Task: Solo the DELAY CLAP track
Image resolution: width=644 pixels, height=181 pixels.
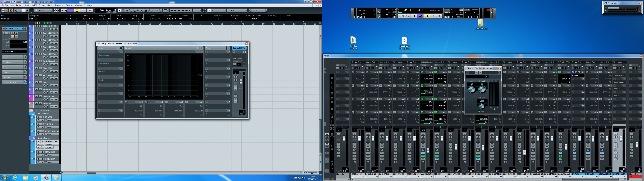Action: pos(40,96)
